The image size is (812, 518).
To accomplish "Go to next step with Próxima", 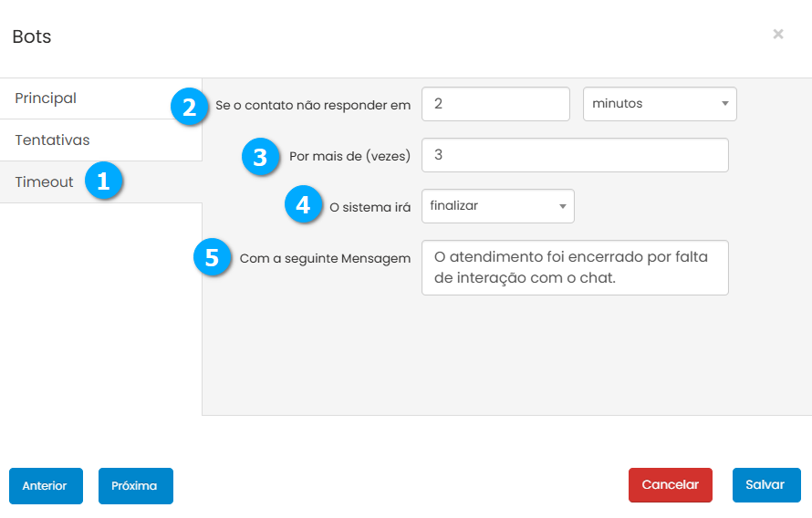I will click(x=135, y=486).
